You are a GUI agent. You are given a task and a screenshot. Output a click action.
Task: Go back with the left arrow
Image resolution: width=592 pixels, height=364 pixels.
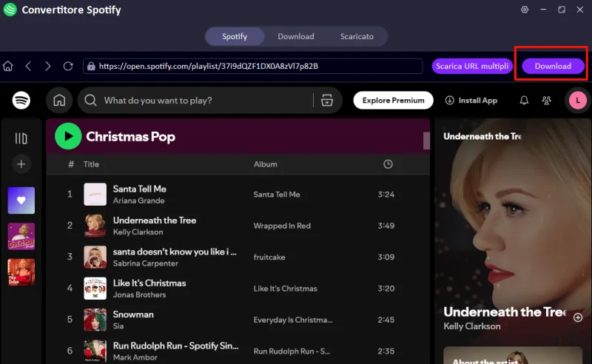(x=28, y=66)
